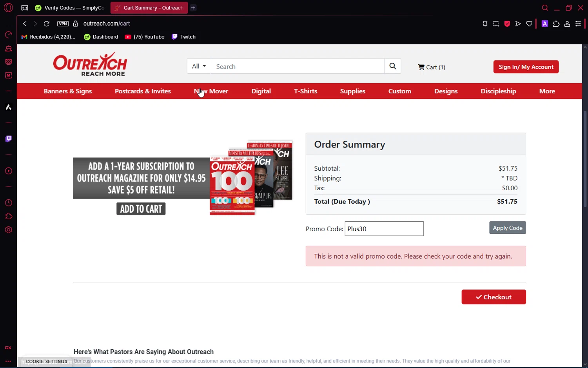Open Digital menu
588x368 pixels.
[x=261, y=91]
